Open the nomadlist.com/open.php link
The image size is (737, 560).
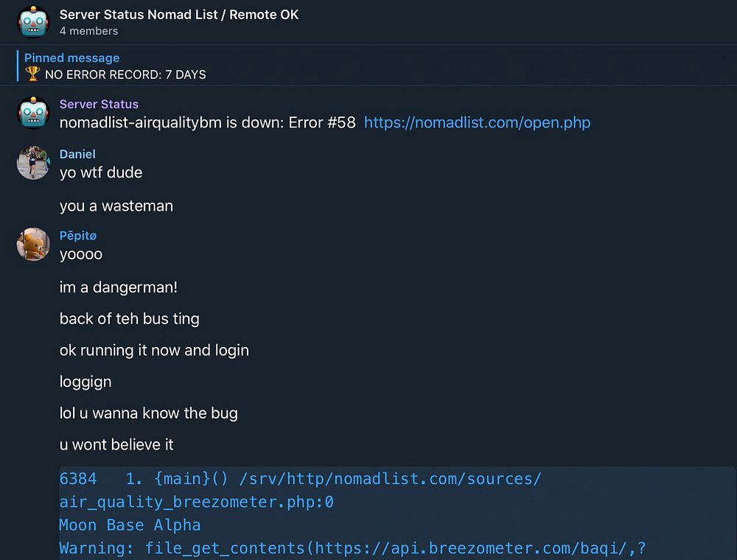(477, 122)
